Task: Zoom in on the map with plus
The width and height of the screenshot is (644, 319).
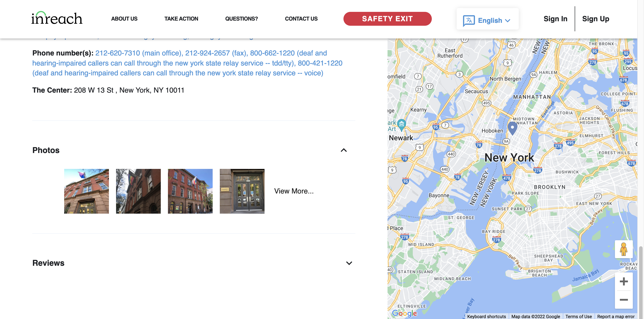Action: 623,281
